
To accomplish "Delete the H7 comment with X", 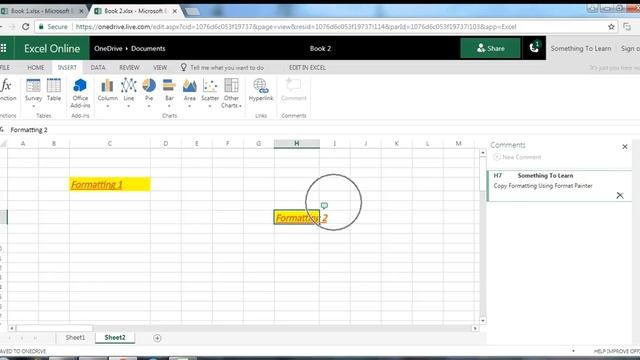I will [620, 196].
